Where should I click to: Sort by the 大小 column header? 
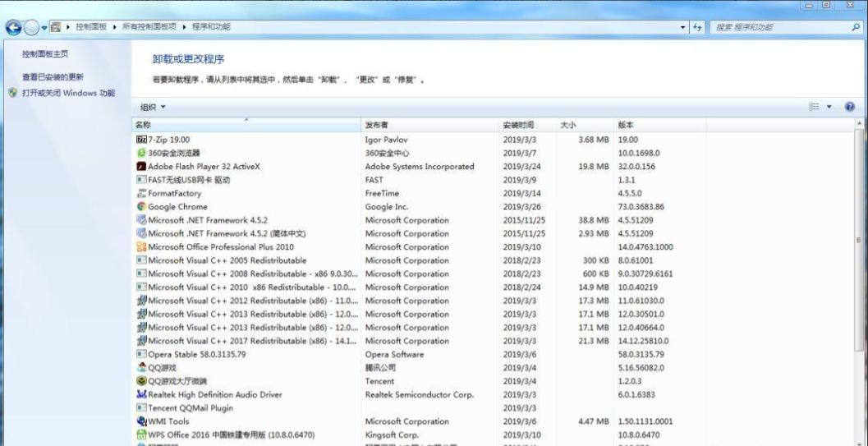coord(586,125)
